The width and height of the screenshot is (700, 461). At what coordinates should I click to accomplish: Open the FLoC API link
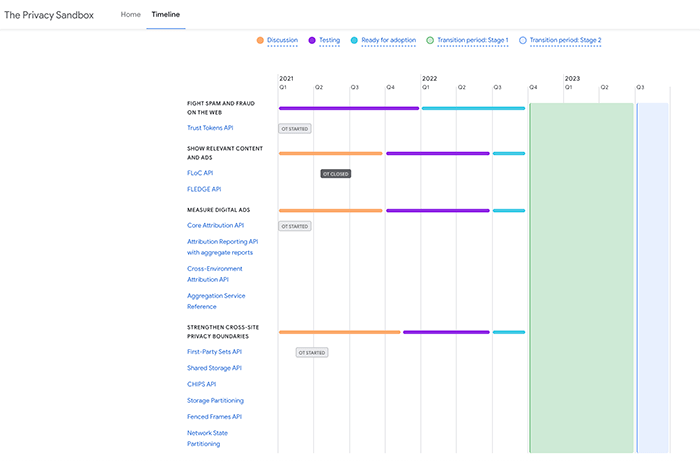coord(200,173)
